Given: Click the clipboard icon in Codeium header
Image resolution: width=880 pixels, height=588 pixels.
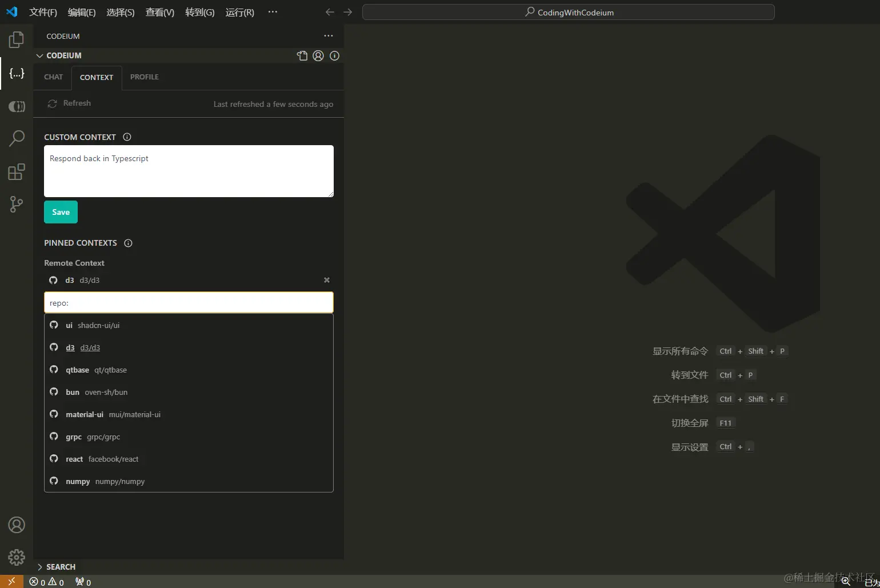Looking at the screenshot, I should point(302,55).
